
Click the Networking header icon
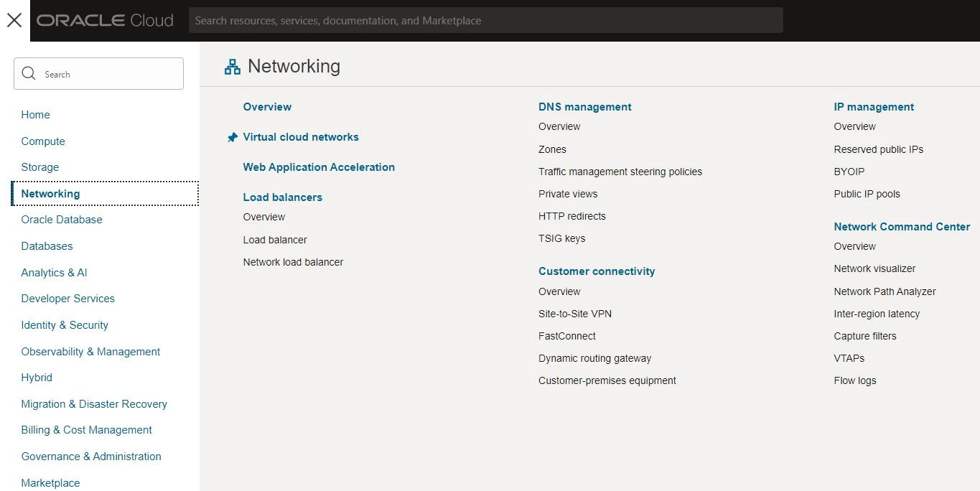tap(233, 67)
